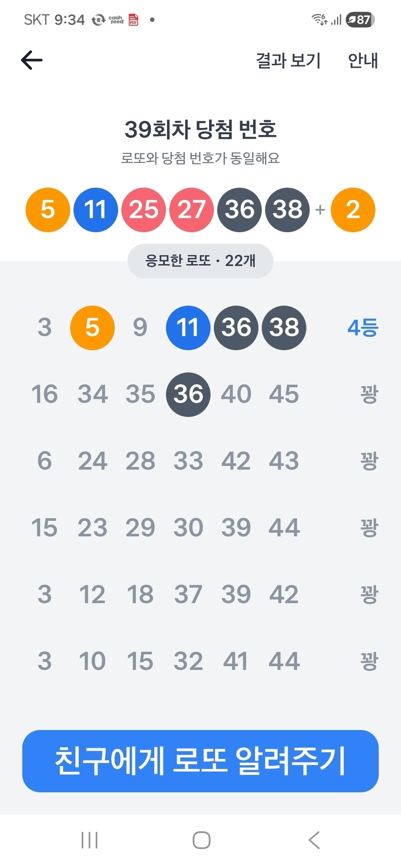The image size is (401, 868).
Task: Tap the PDF notification icon in status bar
Action: point(133,20)
